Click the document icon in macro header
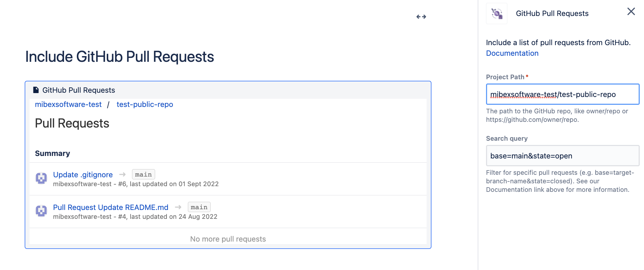Screen dimensions: 644x270 [36, 90]
